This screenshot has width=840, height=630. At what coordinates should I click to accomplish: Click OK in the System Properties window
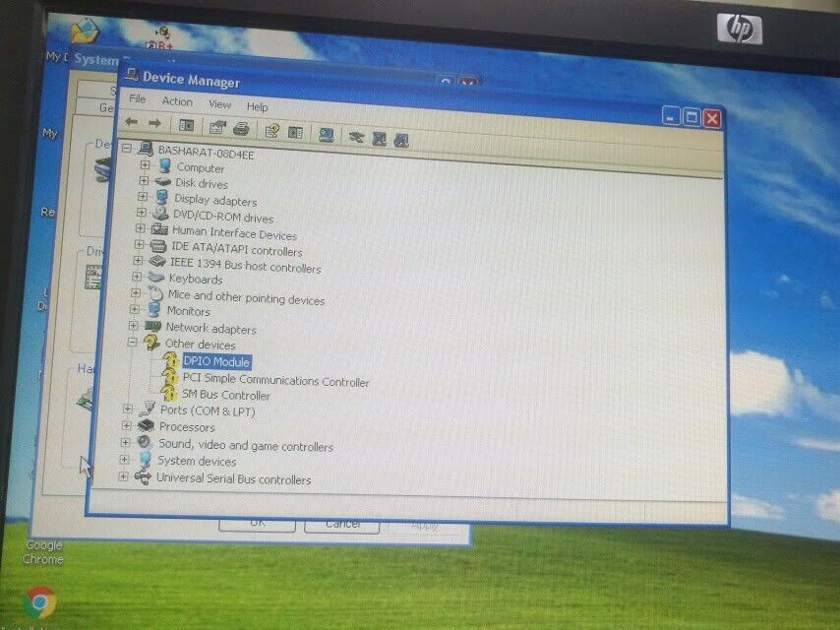tap(257, 525)
